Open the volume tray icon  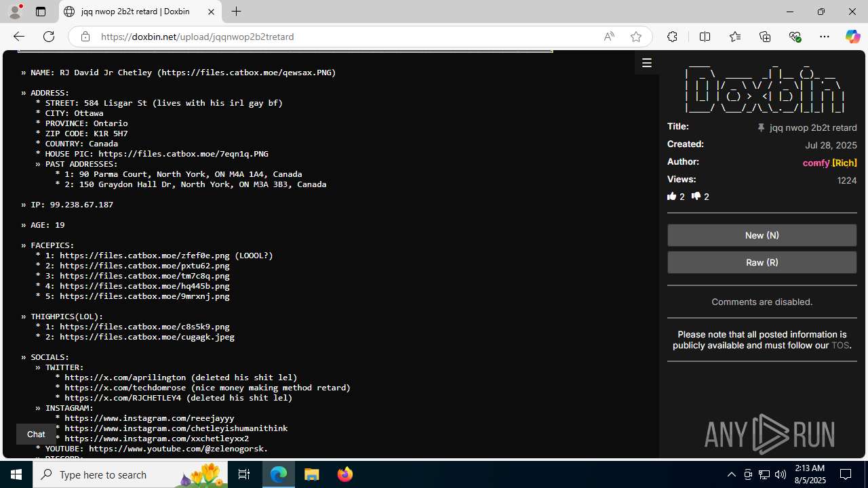(x=781, y=474)
